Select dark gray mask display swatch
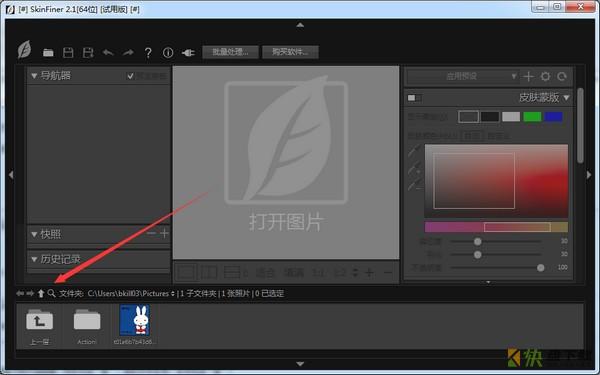 (x=468, y=117)
